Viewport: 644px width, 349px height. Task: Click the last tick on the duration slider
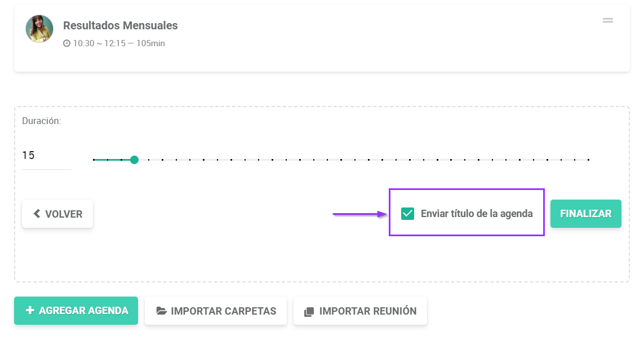point(588,160)
